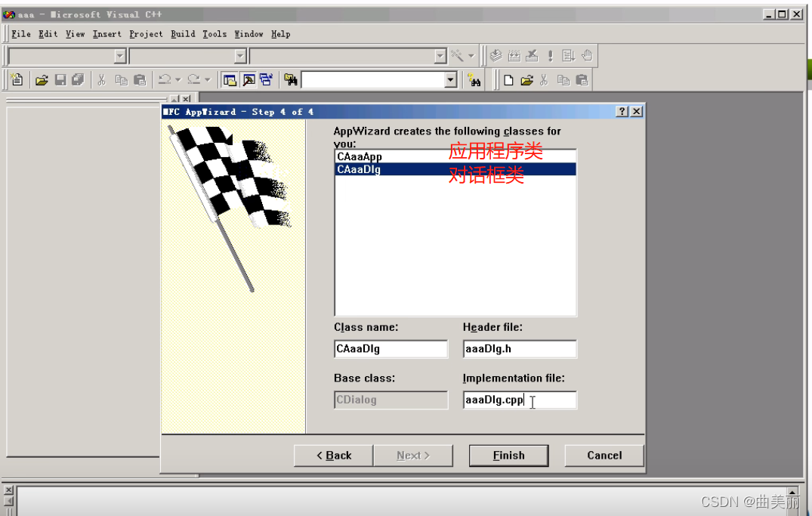Click the Go debug icon
The height and width of the screenshot is (516, 812).
pyautogui.click(x=569, y=55)
